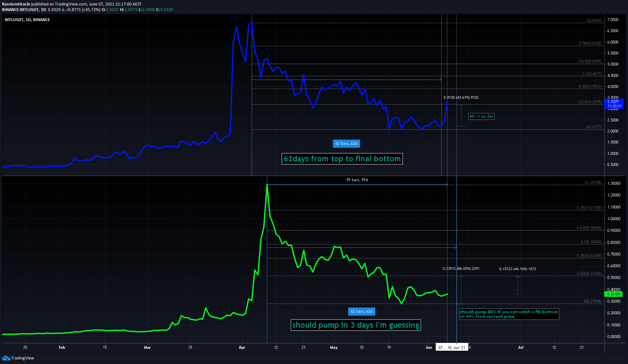
Task: Click the highlighted '10 Jun '21' date marker
Action: (x=457, y=347)
